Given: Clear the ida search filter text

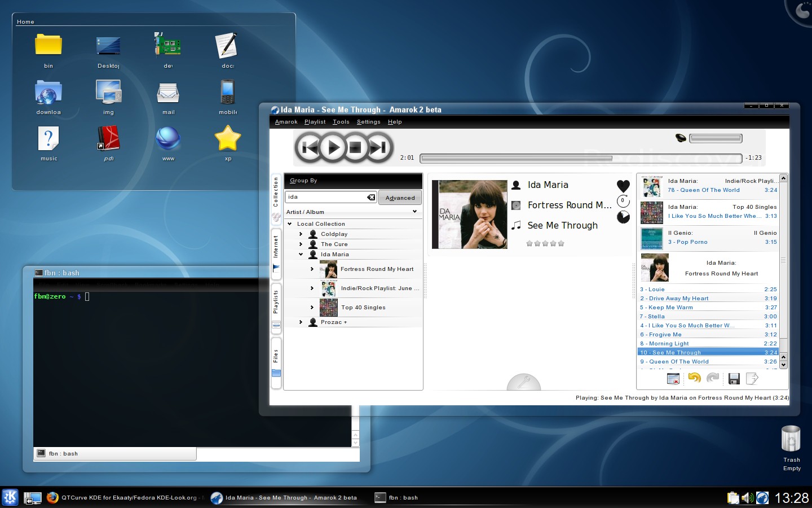Looking at the screenshot, I should tap(371, 197).
